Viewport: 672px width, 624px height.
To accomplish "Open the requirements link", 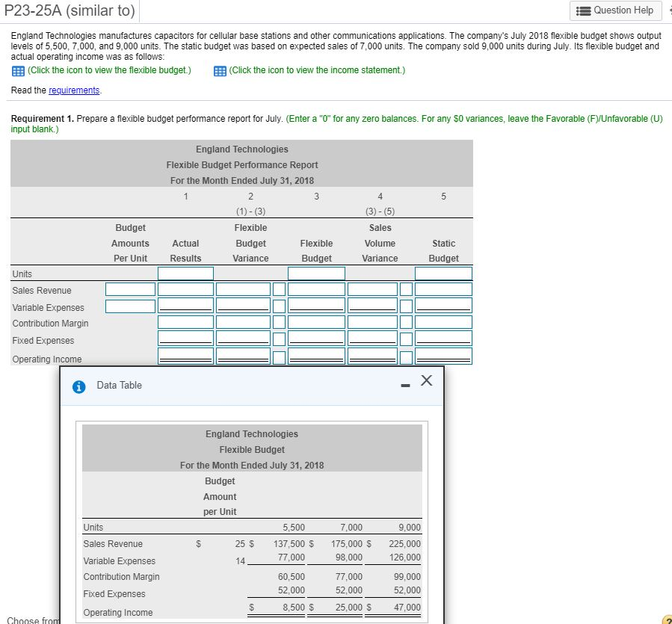I will coord(74,90).
